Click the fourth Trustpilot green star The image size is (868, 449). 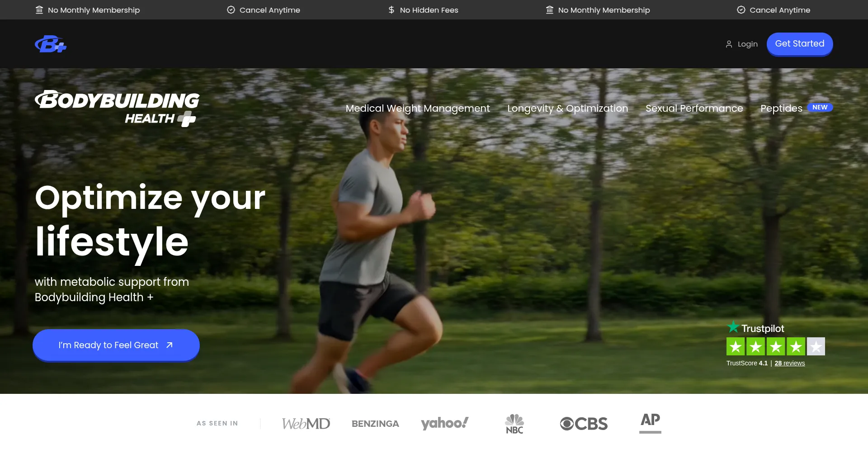pyautogui.click(x=796, y=346)
